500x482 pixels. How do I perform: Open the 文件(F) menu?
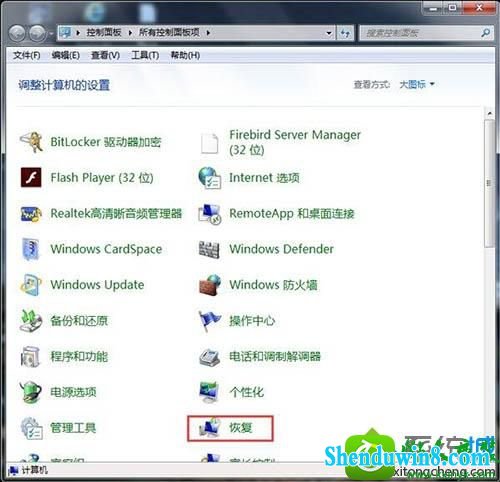[x=27, y=55]
